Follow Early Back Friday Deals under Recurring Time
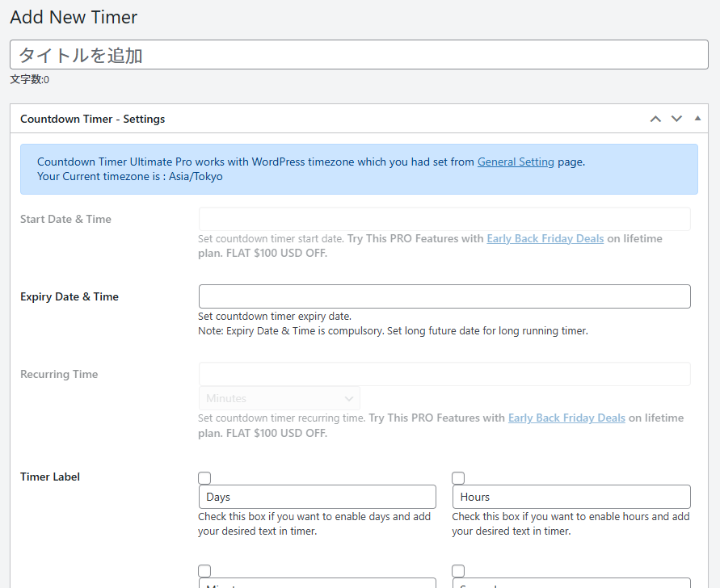720x588 pixels. click(x=566, y=418)
